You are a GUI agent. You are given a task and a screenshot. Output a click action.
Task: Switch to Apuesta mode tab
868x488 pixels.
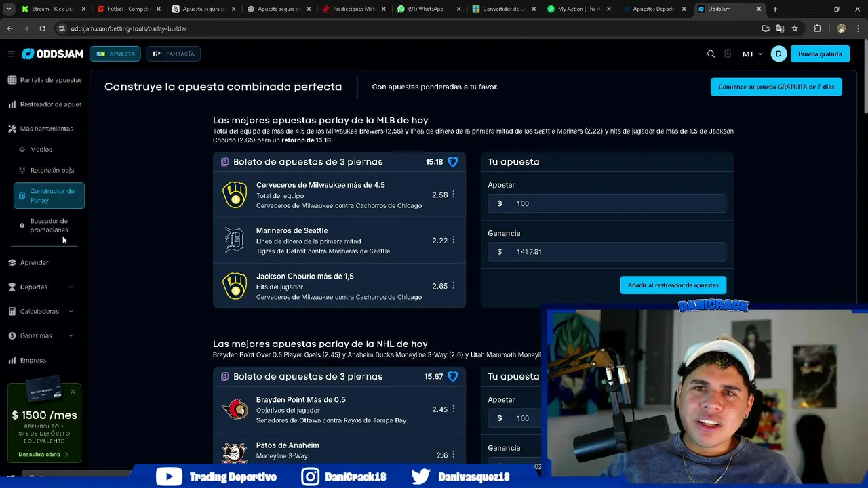click(x=115, y=54)
